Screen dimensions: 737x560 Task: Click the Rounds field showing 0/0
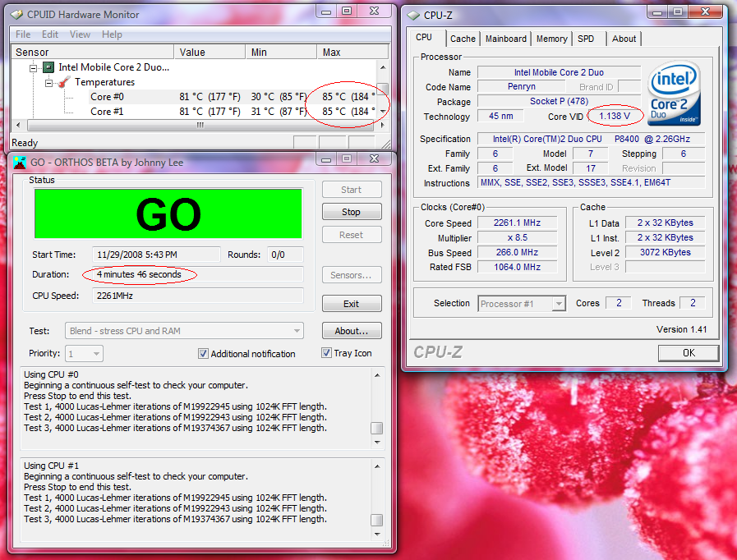285,255
